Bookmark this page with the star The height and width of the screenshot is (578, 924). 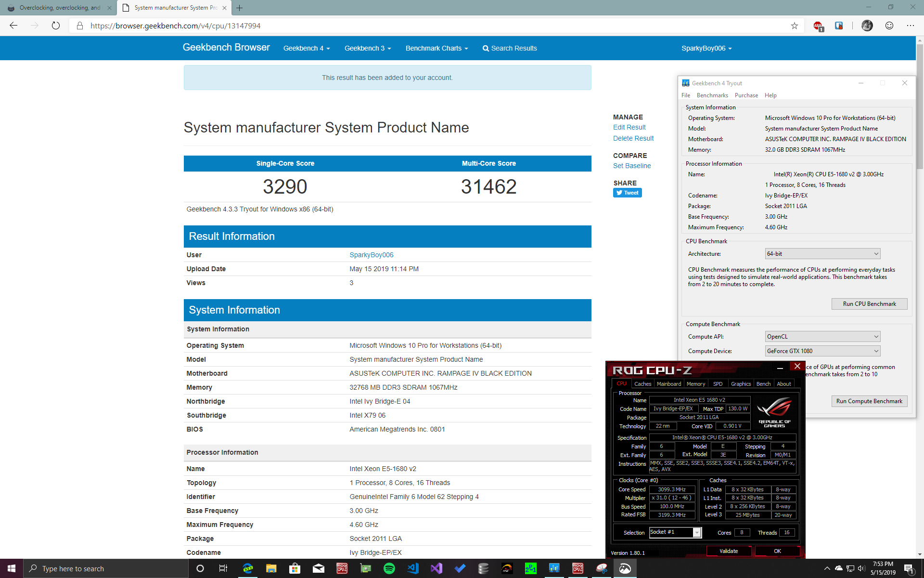[x=794, y=26]
